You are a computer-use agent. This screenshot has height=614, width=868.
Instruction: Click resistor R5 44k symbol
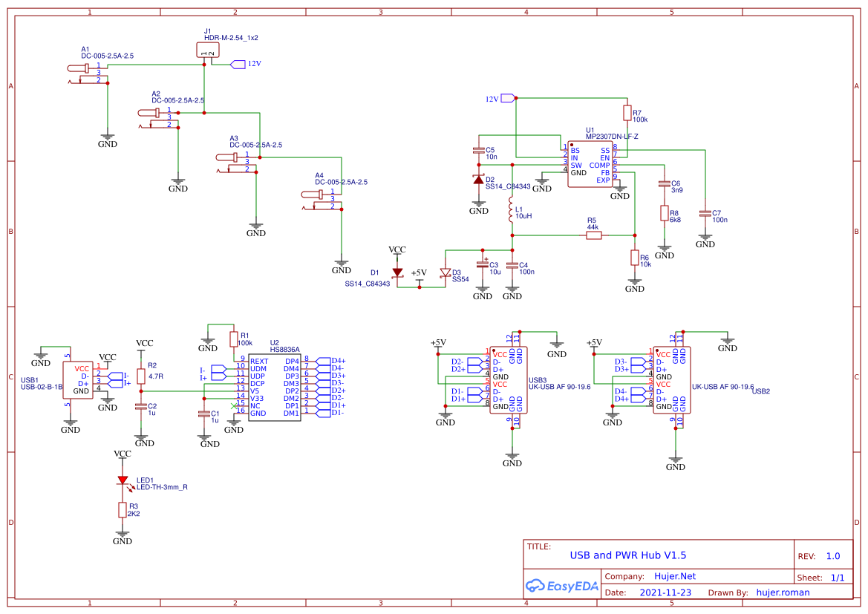[593, 235]
